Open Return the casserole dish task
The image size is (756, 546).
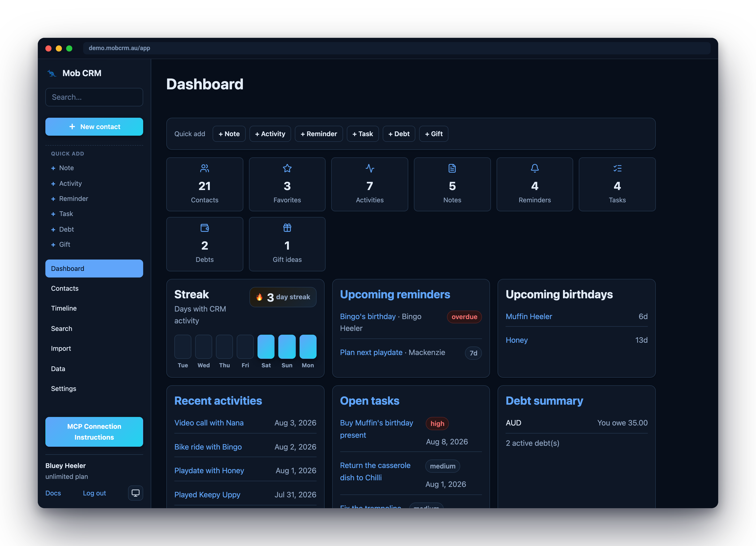tap(375, 472)
